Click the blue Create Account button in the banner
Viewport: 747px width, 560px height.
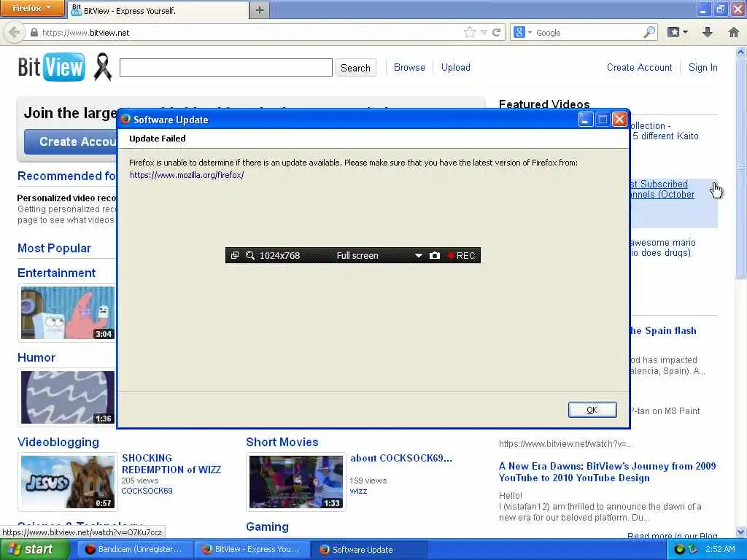click(x=71, y=142)
